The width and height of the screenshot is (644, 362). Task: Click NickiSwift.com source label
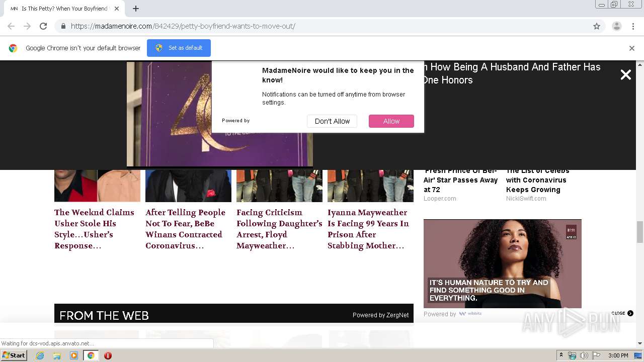[x=526, y=199]
